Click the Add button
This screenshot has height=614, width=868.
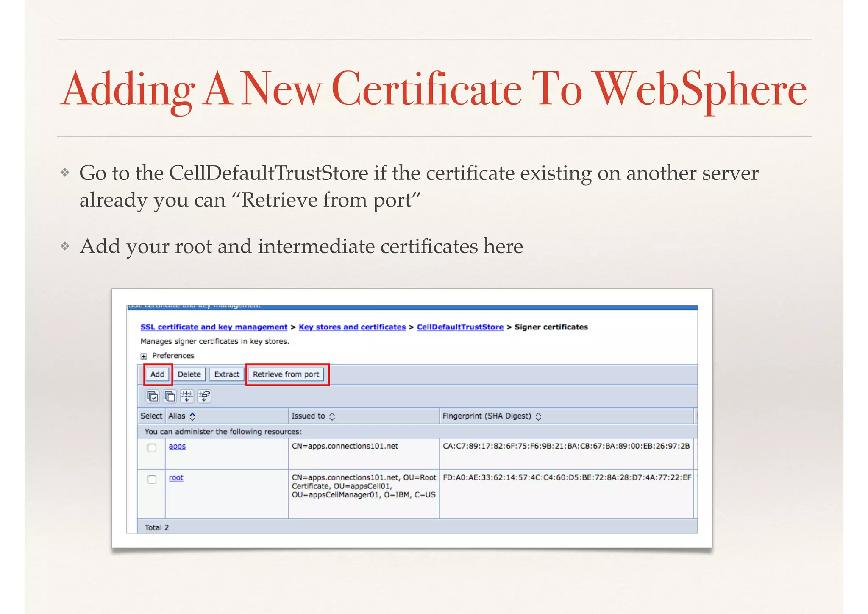[x=157, y=374]
